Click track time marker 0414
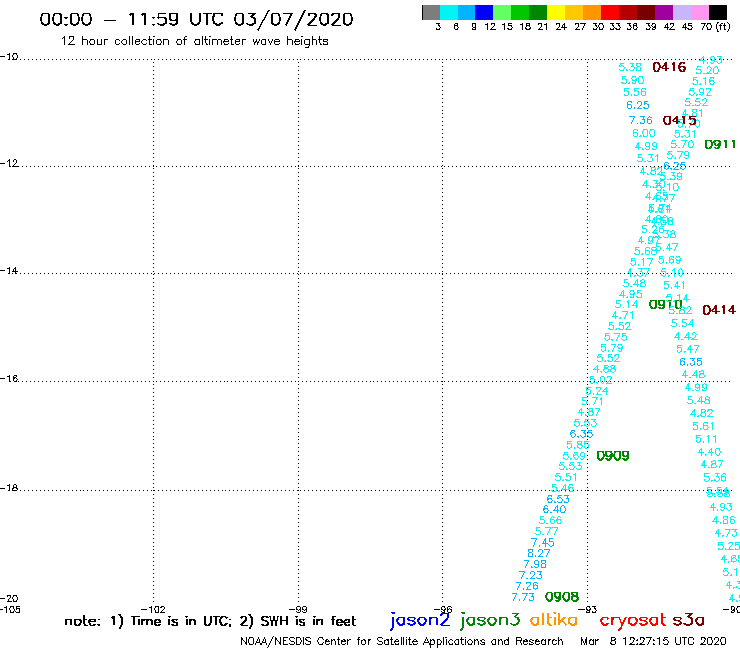The width and height of the screenshot is (740, 650). pyautogui.click(x=719, y=310)
